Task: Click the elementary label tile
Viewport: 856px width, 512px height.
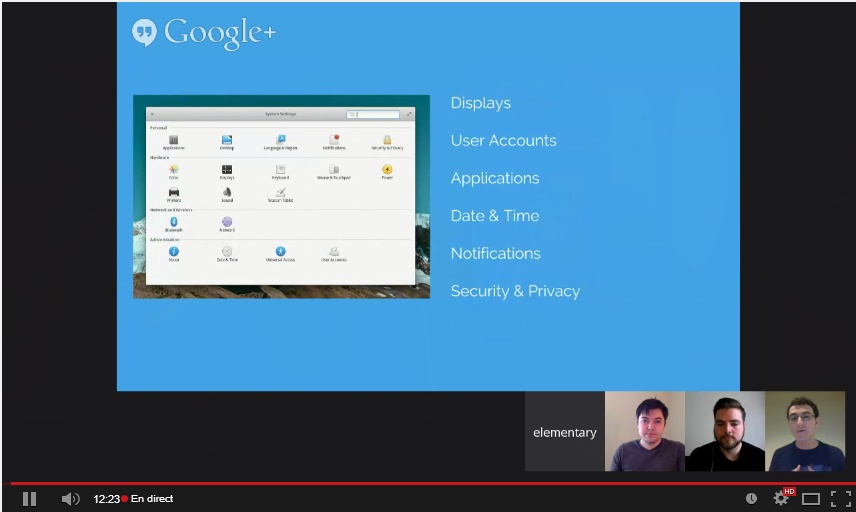Action: click(565, 431)
